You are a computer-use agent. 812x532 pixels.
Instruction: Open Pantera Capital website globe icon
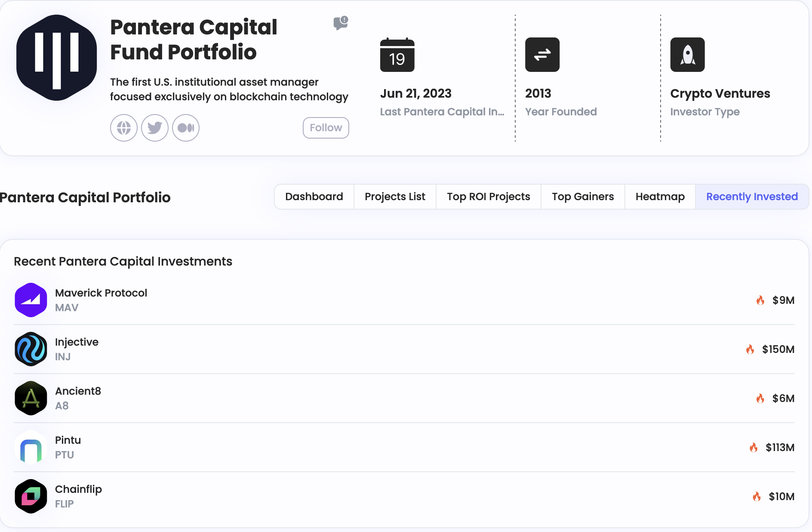[x=124, y=128]
